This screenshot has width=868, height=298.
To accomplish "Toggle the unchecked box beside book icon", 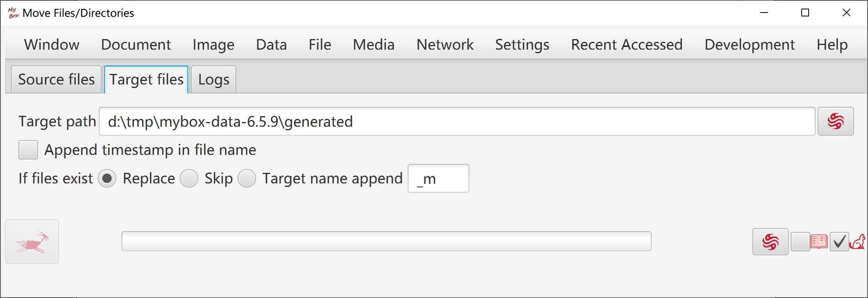I will click(800, 242).
